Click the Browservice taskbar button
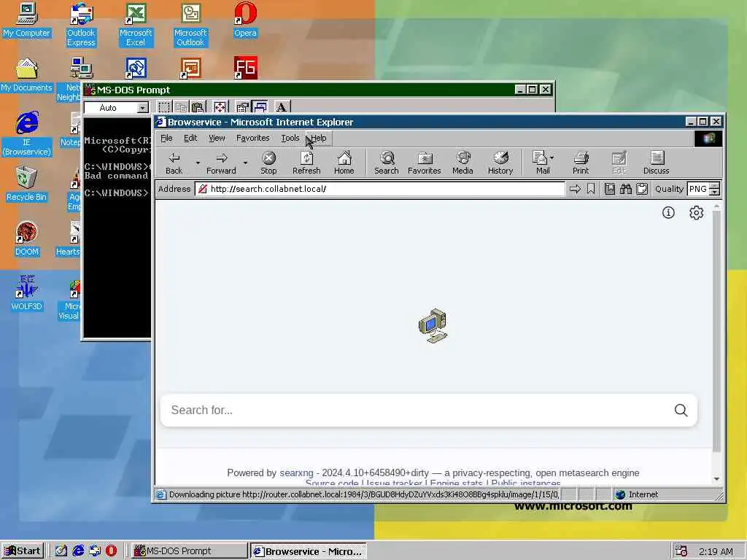Image resolution: width=747 pixels, height=560 pixels. click(x=309, y=551)
